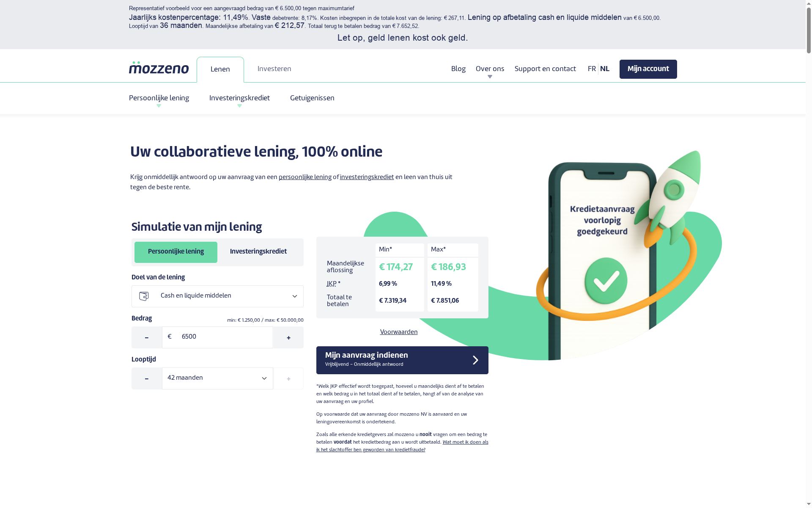Switch the site language to FR
This screenshot has width=812, height=508.
point(592,68)
